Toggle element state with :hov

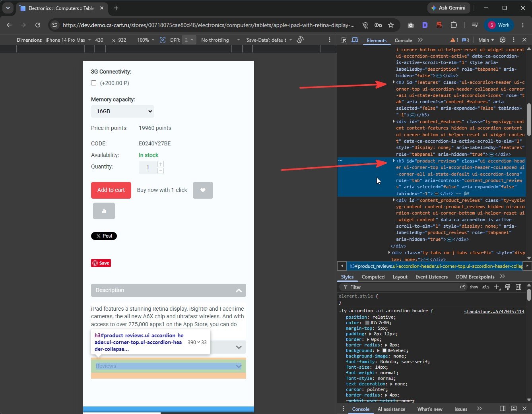[x=474, y=287]
